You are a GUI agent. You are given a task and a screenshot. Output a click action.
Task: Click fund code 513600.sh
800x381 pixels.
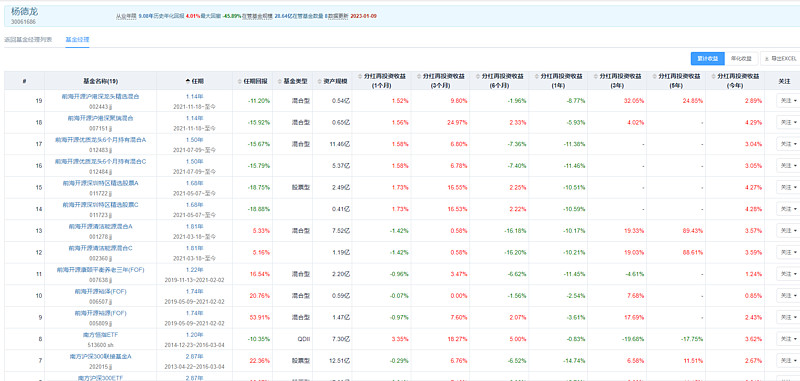pos(101,344)
